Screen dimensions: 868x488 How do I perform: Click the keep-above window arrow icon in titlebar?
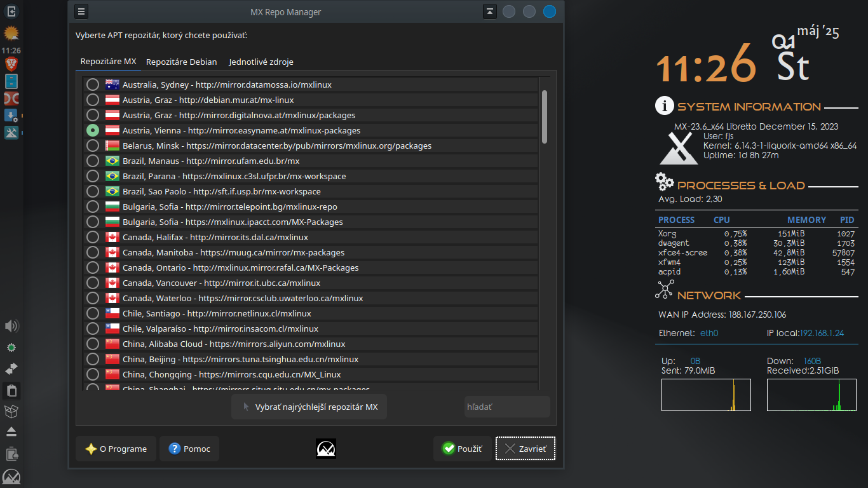(x=490, y=11)
